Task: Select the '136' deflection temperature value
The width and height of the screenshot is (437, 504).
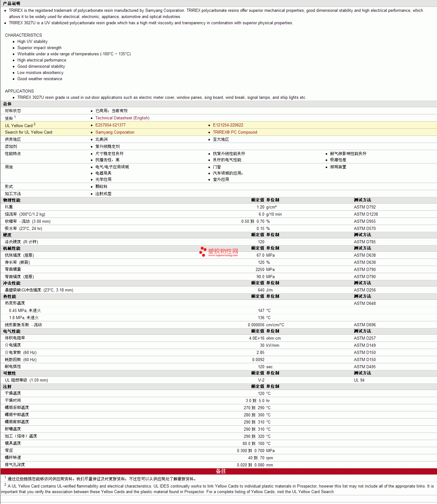Action: click(261, 318)
